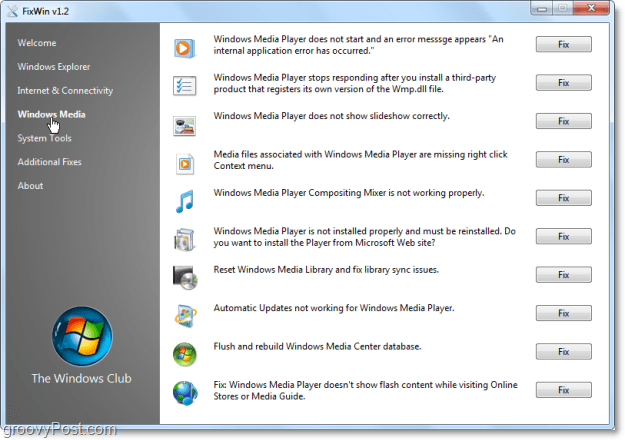Fix slideshow not showing correctly
625x440 pixels.
click(564, 121)
